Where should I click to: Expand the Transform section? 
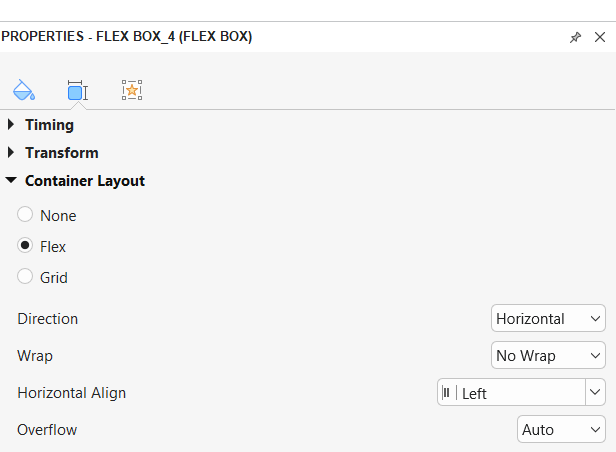(11, 153)
